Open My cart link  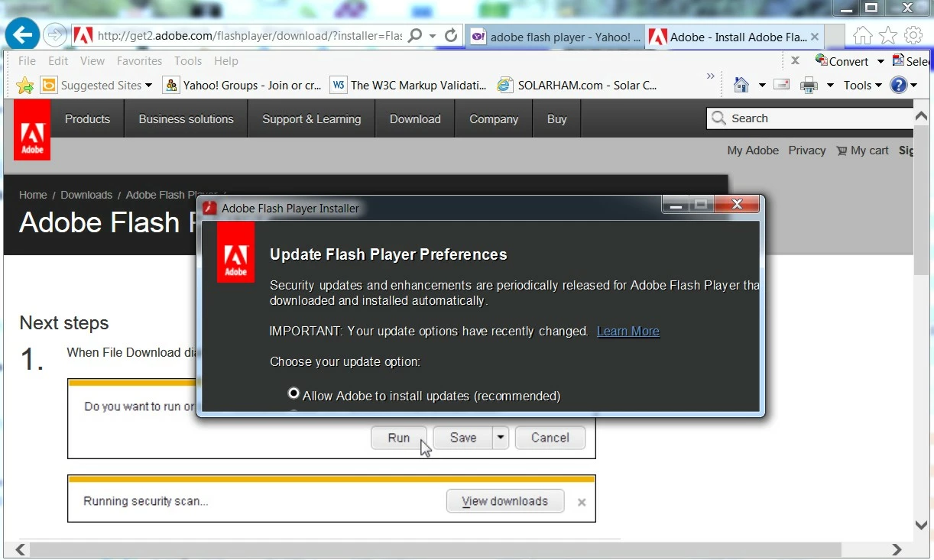[862, 151]
